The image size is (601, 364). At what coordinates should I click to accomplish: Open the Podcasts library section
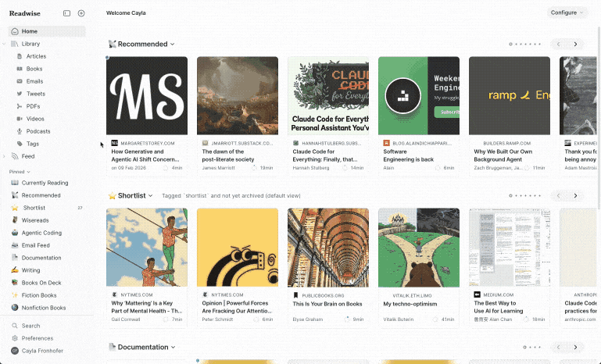coord(38,131)
